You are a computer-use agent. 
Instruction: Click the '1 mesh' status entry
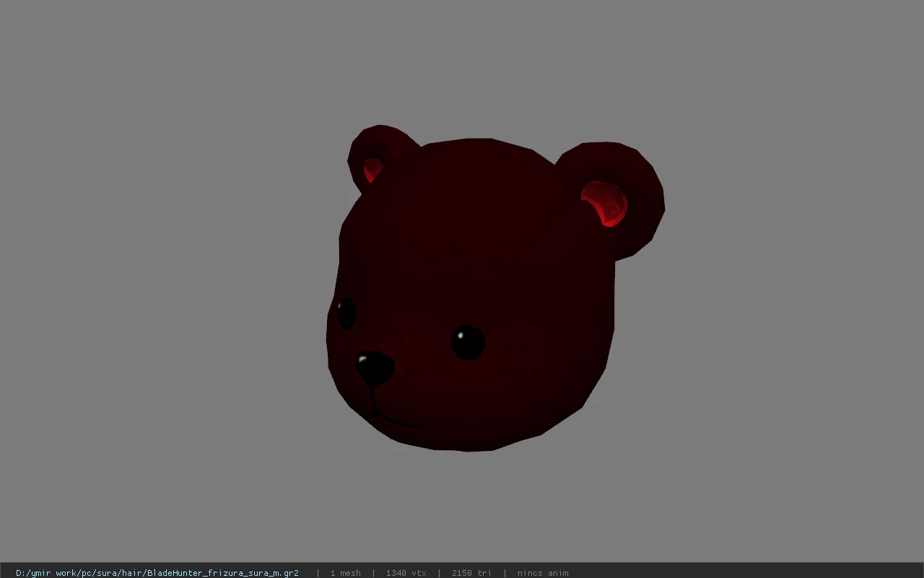(345, 573)
